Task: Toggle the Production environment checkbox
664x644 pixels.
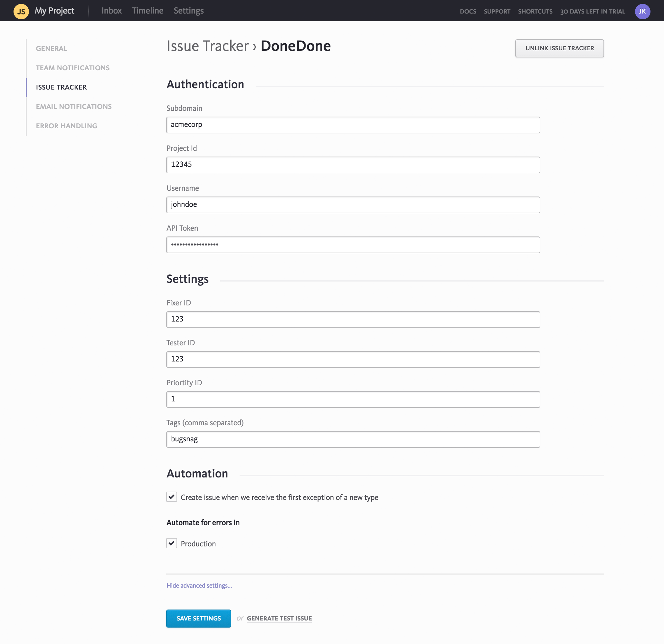Action: pyautogui.click(x=171, y=543)
